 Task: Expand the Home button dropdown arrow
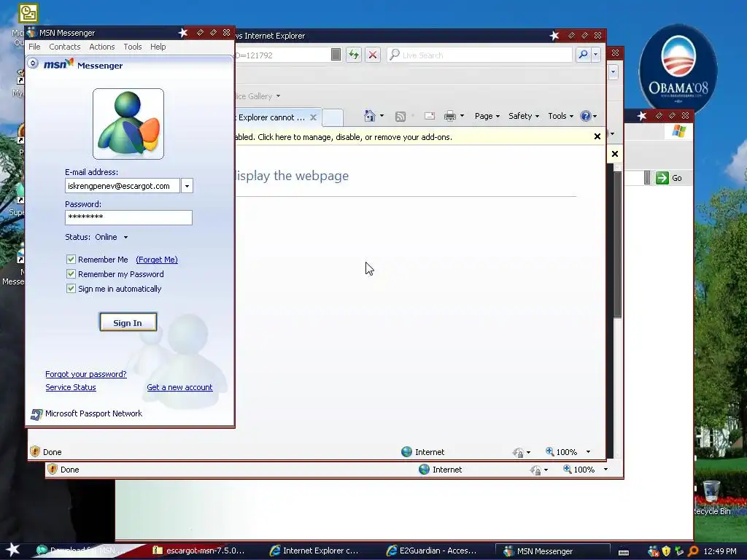point(382,116)
